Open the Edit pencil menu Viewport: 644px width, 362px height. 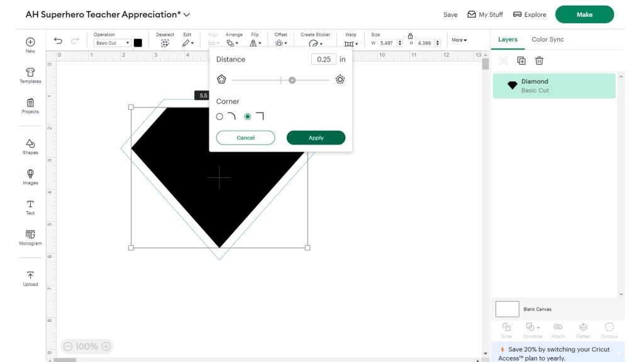(187, 43)
